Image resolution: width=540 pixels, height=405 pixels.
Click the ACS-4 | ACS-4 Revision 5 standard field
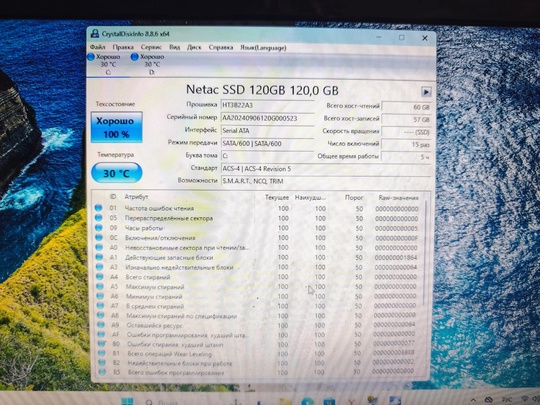326,169
